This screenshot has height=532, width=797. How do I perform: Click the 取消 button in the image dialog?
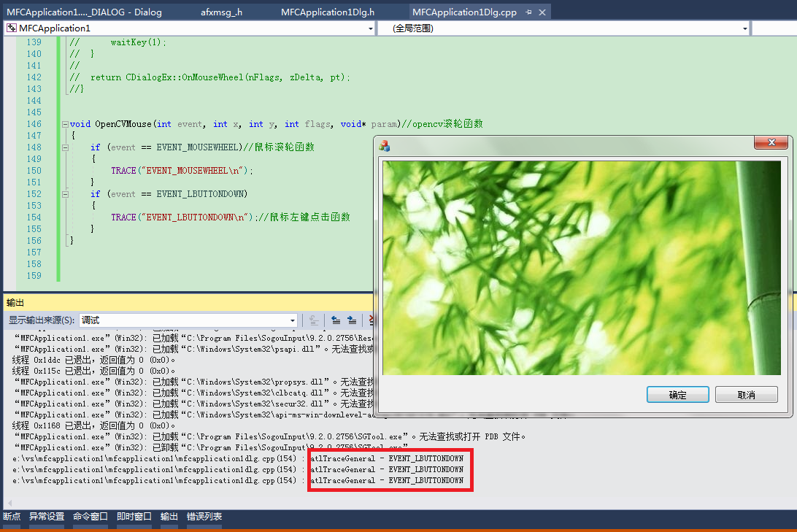point(746,394)
